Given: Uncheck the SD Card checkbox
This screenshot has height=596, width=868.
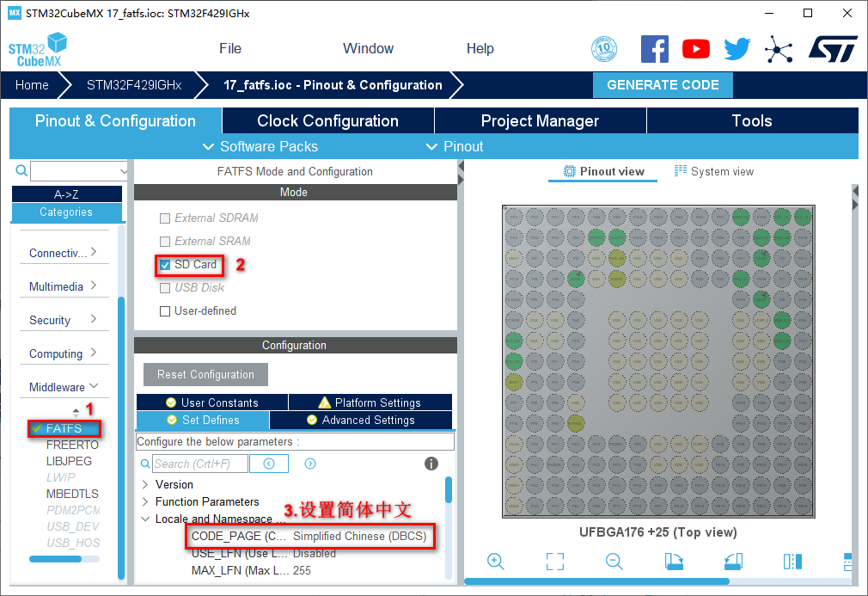Looking at the screenshot, I should 165,265.
